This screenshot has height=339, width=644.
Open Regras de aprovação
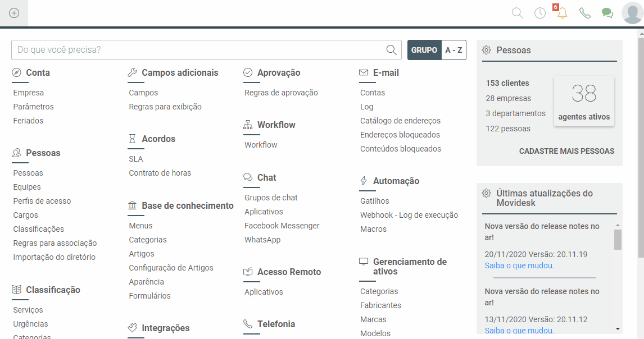pos(281,93)
